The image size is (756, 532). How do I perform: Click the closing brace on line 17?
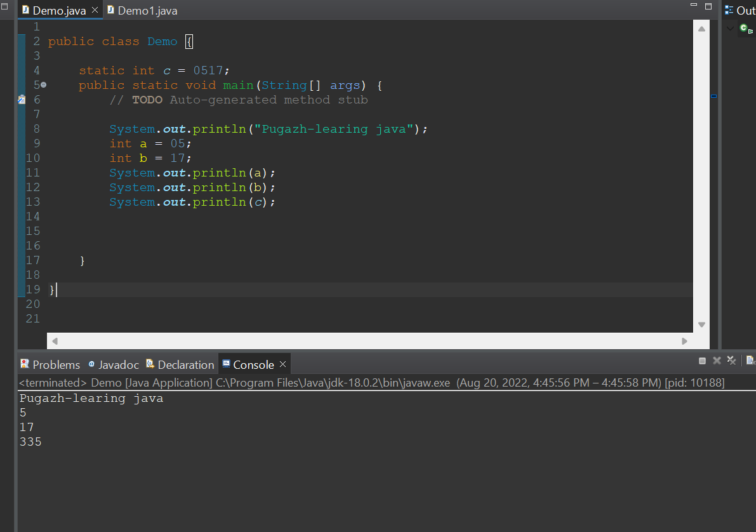point(82,260)
